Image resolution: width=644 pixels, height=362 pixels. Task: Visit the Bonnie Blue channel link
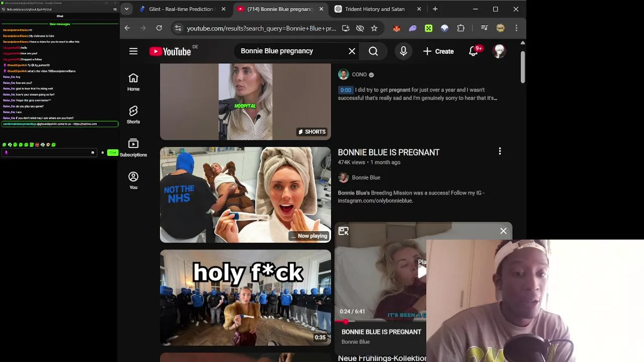[366, 177]
